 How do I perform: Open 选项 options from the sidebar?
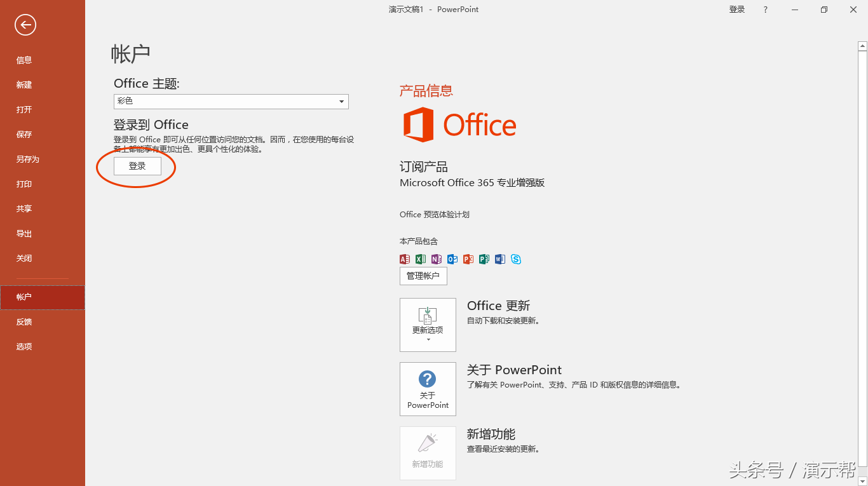43,347
